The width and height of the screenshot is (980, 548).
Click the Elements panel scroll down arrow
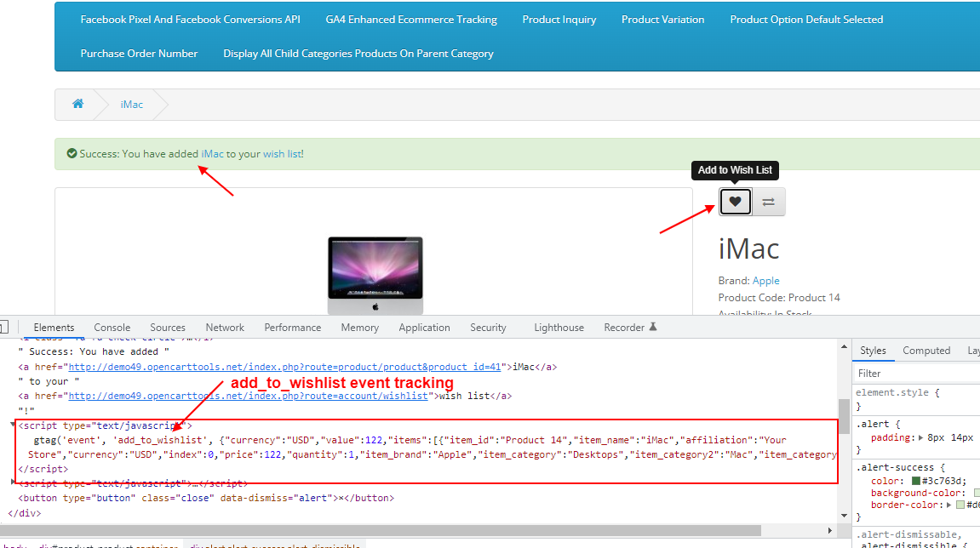844,516
